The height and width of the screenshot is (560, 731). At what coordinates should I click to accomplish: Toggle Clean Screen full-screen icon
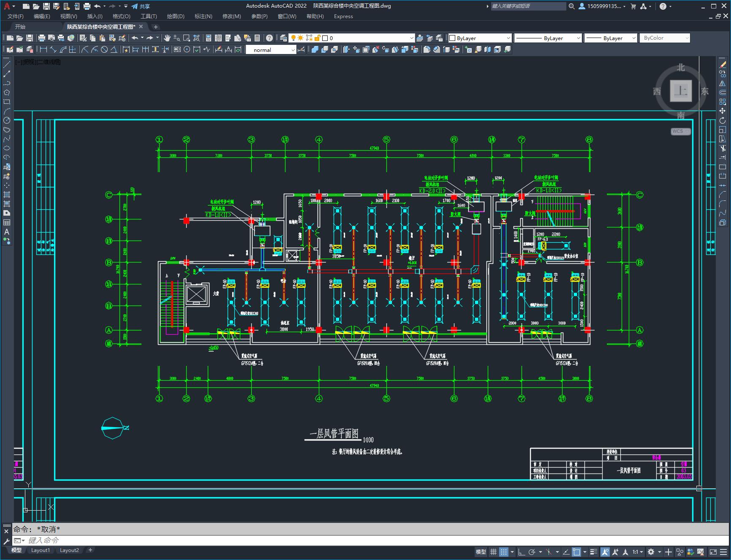coord(713,552)
